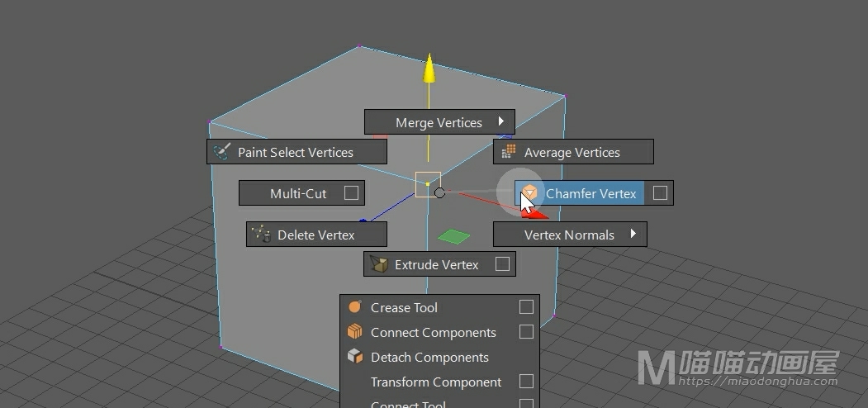
Task: Open Crease Tool option box
Action: click(x=526, y=307)
